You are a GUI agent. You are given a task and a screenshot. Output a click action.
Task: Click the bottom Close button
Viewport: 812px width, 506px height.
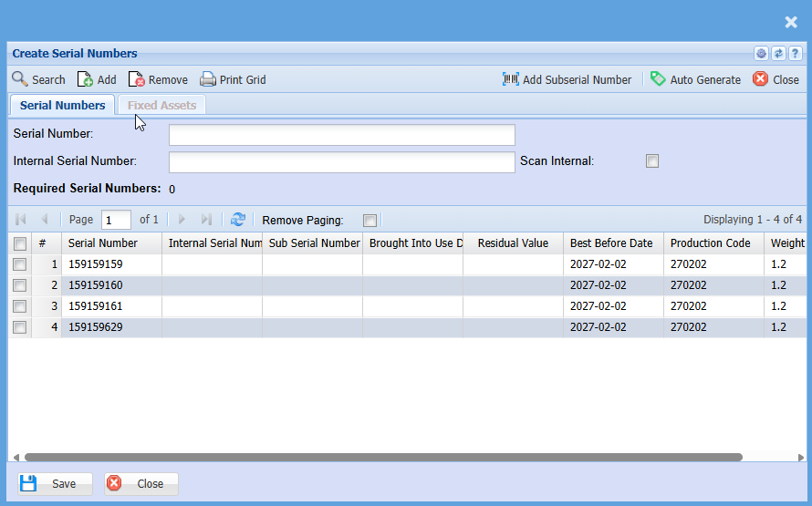click(x=141, y=483)
